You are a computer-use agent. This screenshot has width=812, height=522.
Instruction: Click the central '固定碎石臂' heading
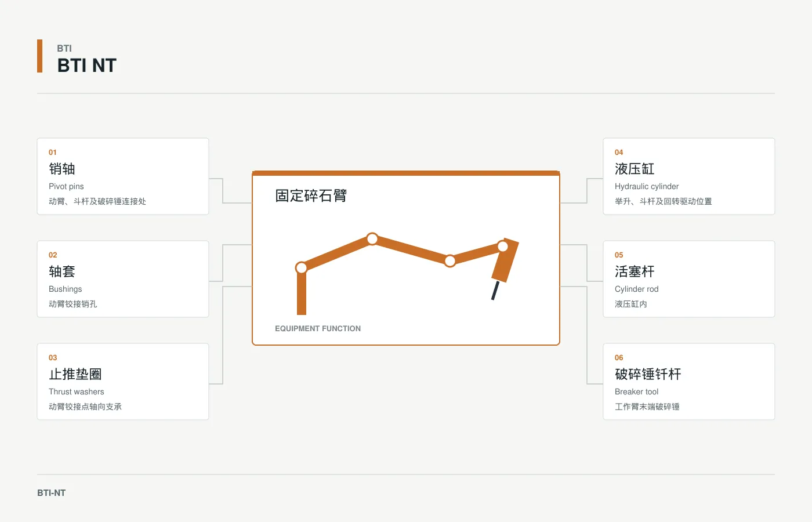[311, 195]
